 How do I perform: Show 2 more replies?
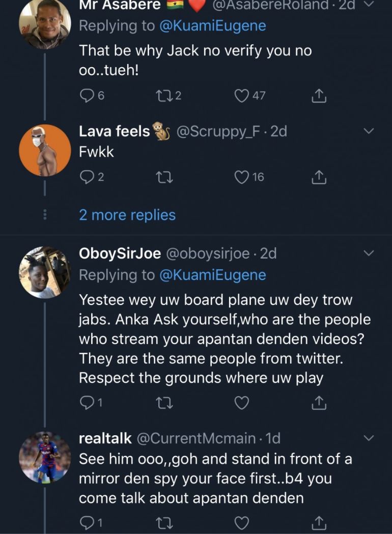(x=127, y=215)
